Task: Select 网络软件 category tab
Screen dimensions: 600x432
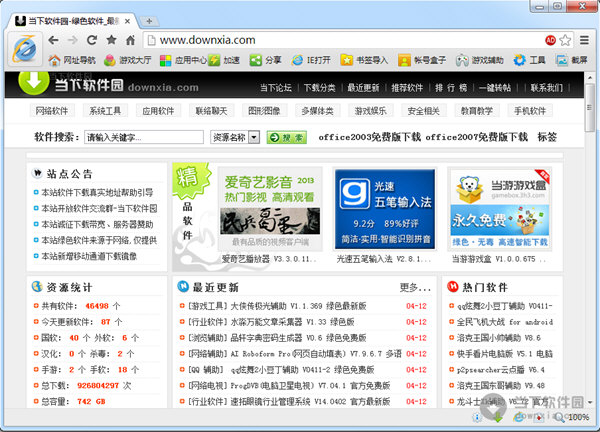Action: point(52,111)
